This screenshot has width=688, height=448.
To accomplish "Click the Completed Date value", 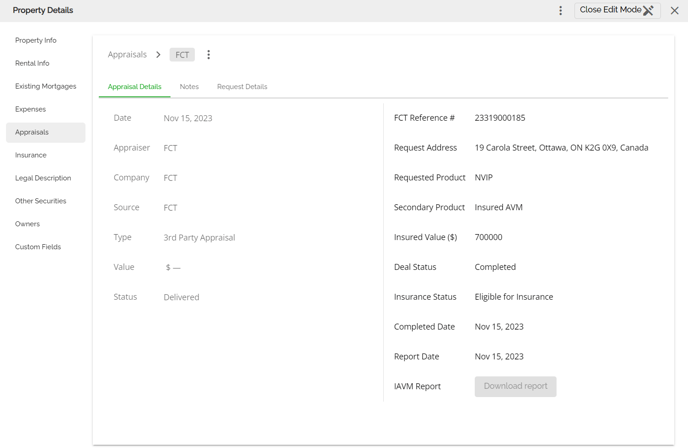I will (x=499, y=326).
